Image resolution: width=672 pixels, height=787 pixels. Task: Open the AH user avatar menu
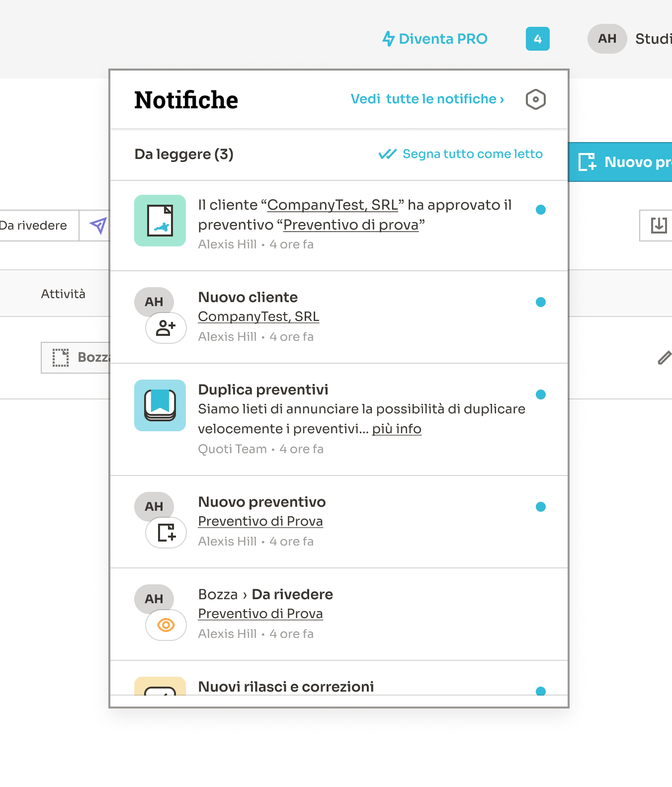pos(607,39)
